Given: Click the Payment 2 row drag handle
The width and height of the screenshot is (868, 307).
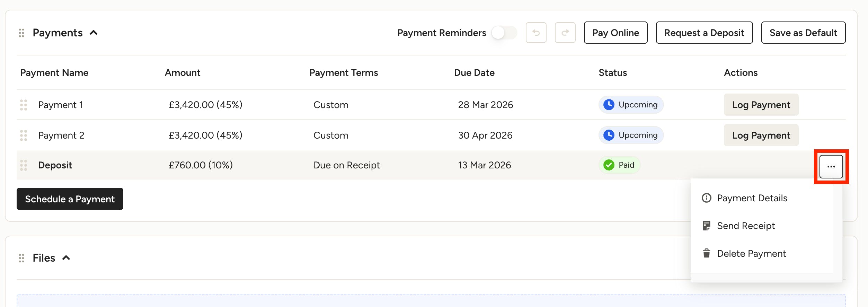Looking at the screenshot, I should (24, 135).
